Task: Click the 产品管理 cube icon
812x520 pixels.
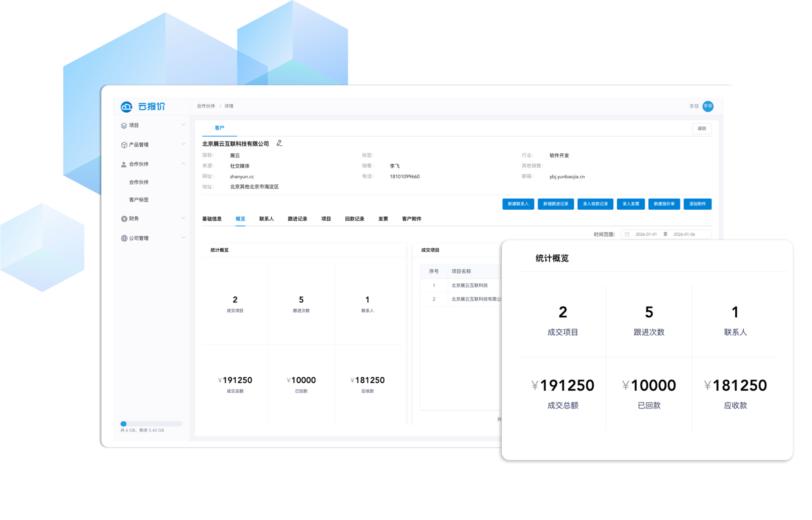Action: 124,145
